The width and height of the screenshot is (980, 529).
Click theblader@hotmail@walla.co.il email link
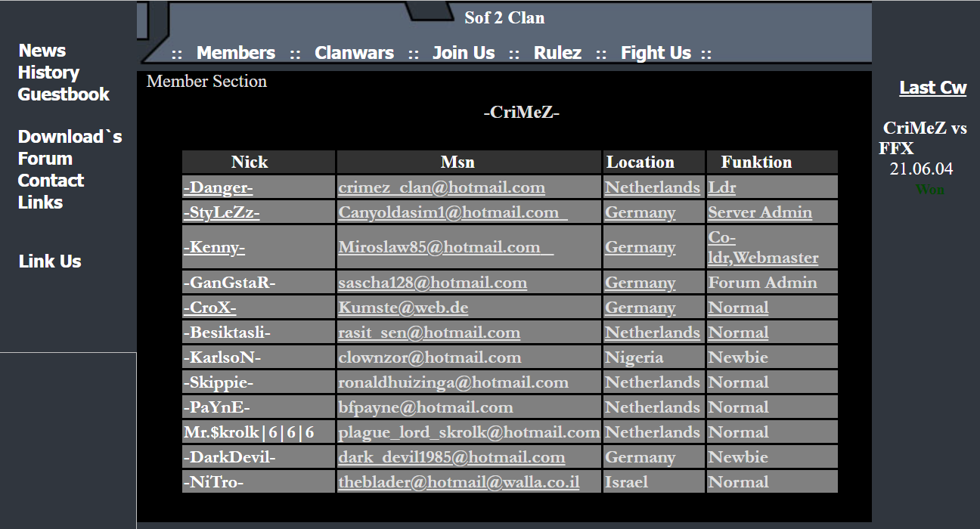[x=459, y=482]
